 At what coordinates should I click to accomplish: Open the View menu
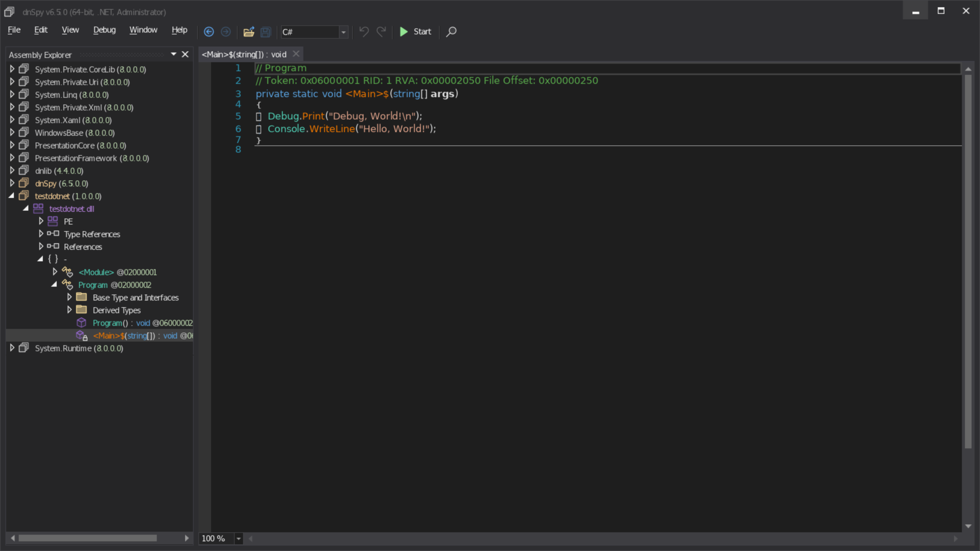click(70, 30)
